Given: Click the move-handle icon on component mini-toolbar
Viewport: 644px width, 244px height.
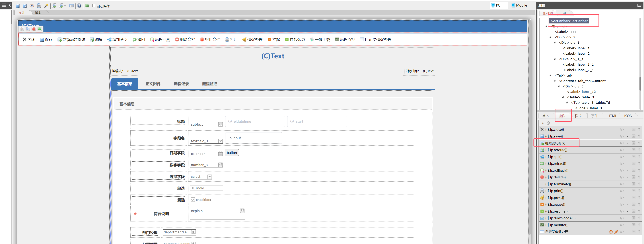Looking at the screenshot, I should coord(22,29).
